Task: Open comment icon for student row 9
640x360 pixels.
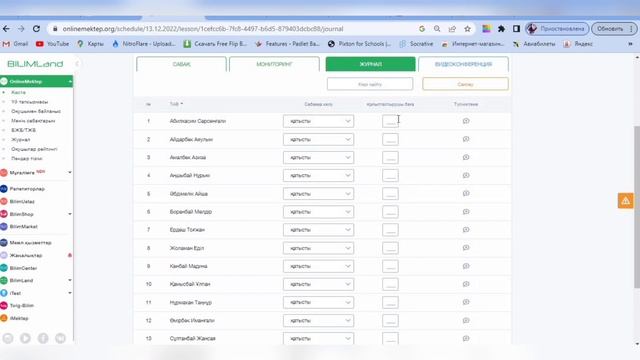Action: click(466, 266)
